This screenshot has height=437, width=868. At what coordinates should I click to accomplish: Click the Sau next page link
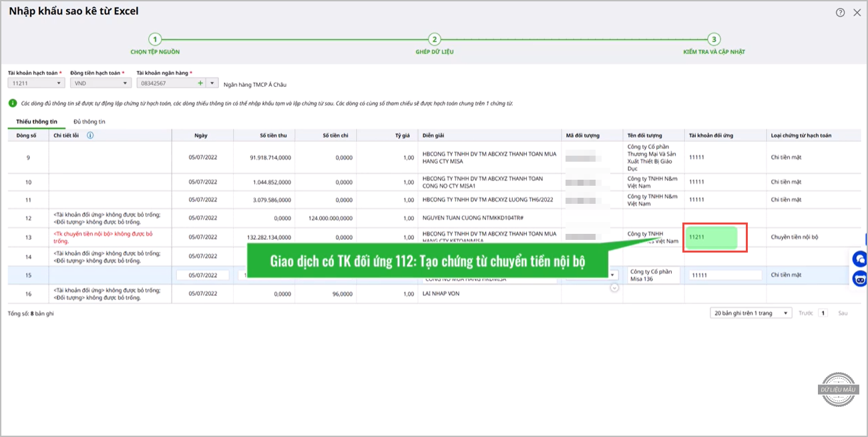(843, 313)
